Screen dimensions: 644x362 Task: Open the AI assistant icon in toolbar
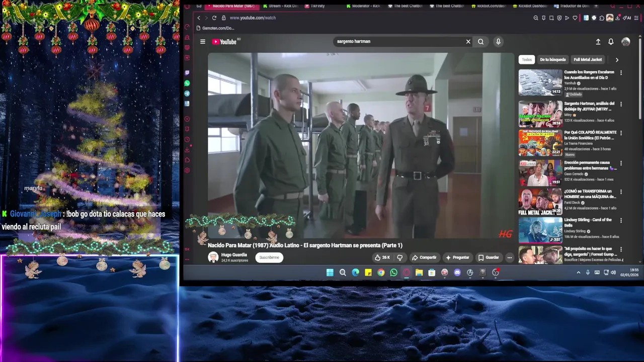(627, 18)
